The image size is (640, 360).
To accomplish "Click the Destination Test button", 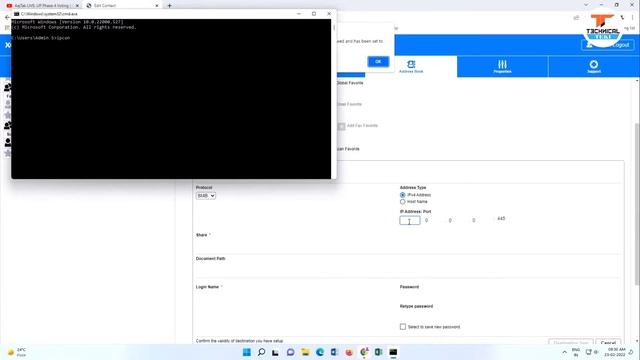I will click(x=571, y=343).
